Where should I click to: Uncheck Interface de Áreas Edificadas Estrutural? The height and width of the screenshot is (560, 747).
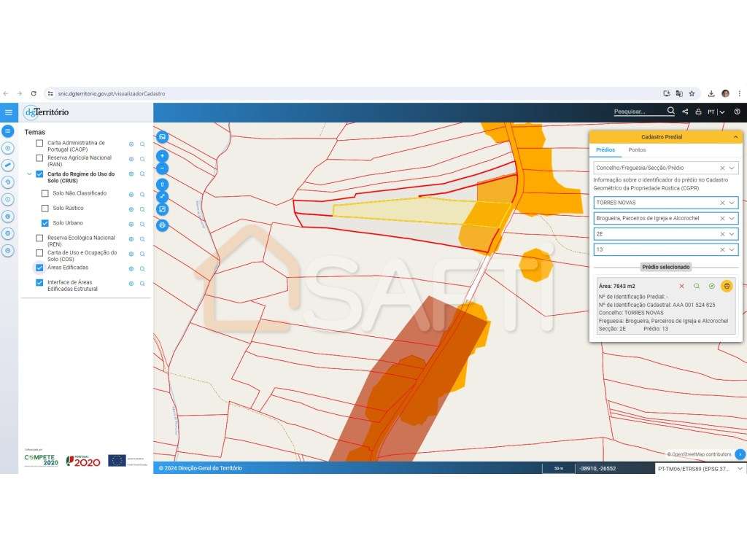[39, 283]
